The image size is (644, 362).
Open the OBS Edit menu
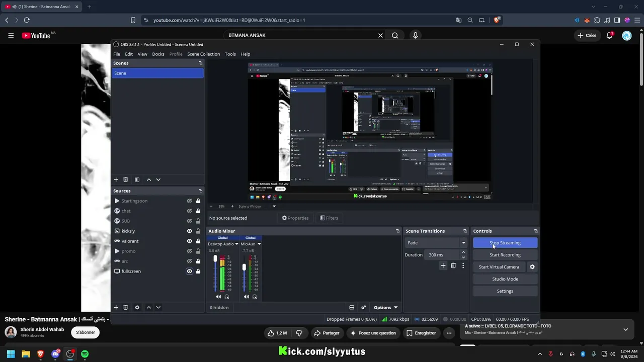click(129, 54)
